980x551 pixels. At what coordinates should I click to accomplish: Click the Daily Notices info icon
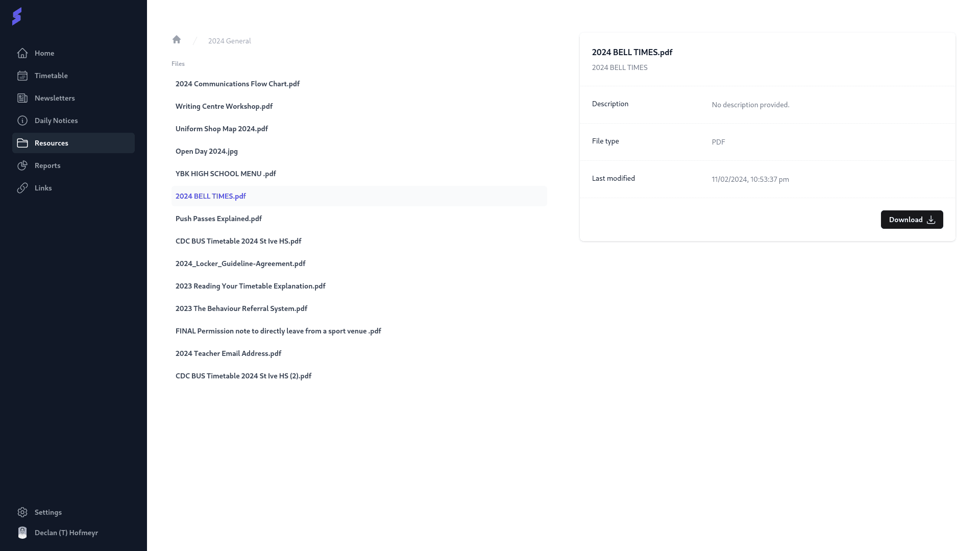point(22,121)
